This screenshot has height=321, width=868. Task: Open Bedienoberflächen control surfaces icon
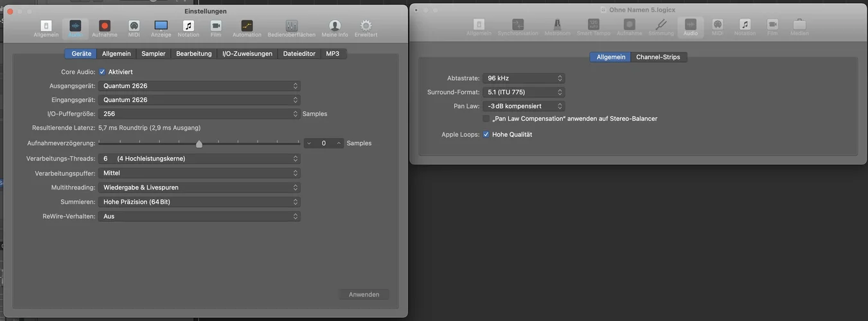[292, 28]
